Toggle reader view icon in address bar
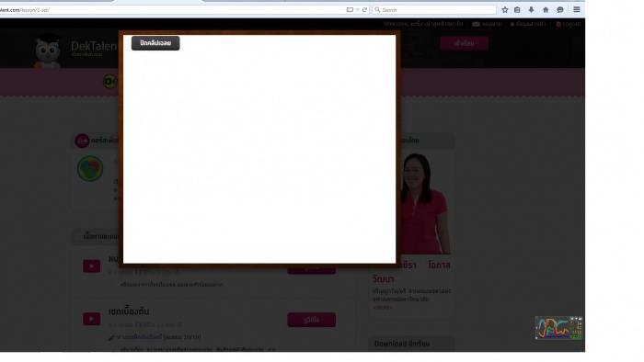The width and height of the screenshot is (644, 362). pos(350,10)
